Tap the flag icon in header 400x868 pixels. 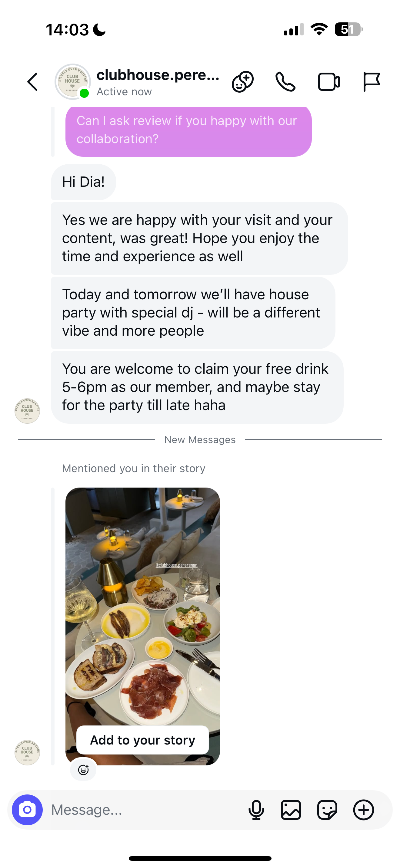tap(372, 82)
